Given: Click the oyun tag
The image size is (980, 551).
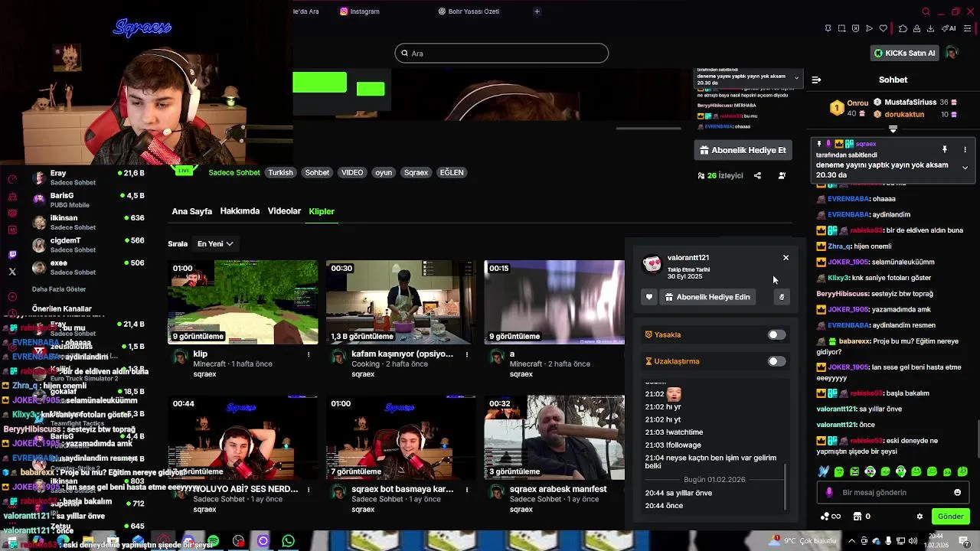Looking at the screenshot, I should (x=384, y=172).
